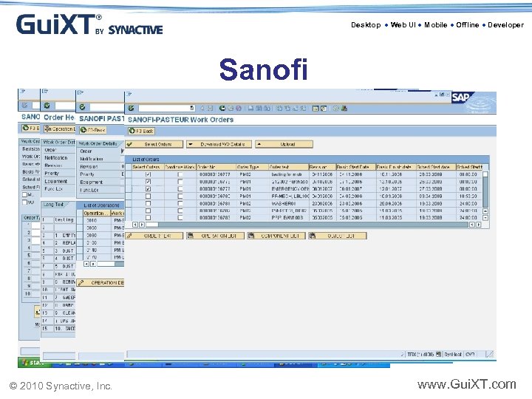Open the Object List button
This screenshot has width=532, height=399.
[x=337, y=236]
